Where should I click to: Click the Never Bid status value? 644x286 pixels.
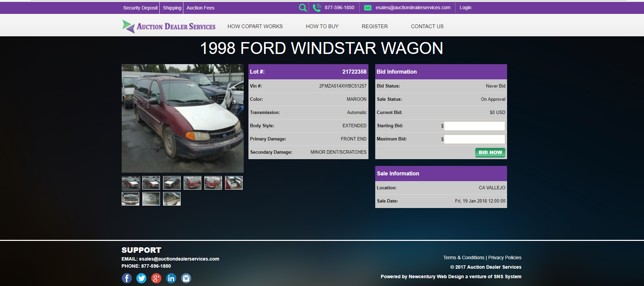496,86
